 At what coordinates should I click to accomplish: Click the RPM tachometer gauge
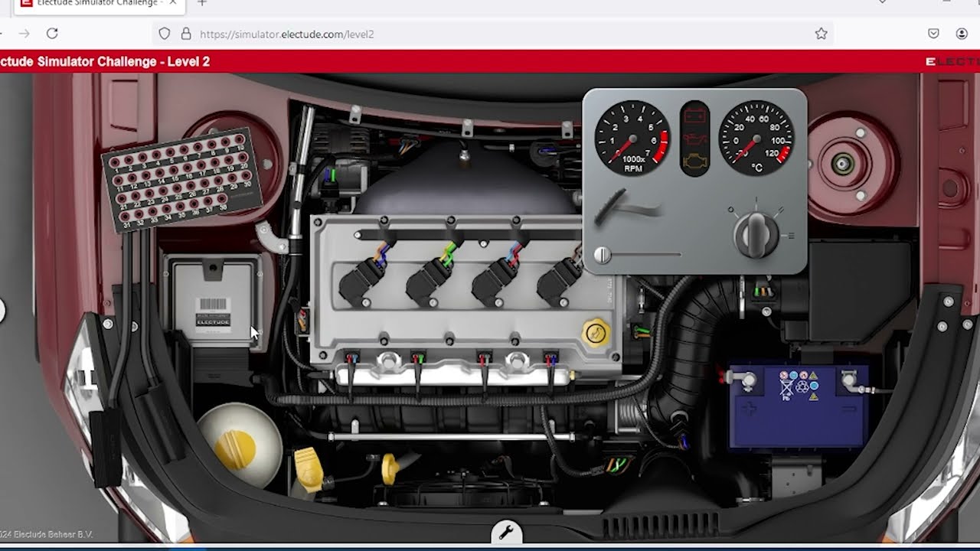[632, 139]
